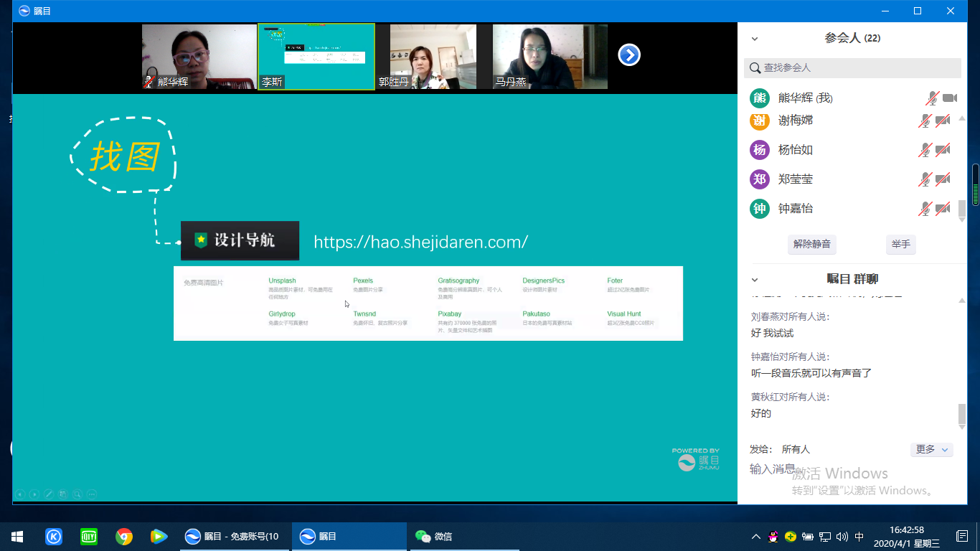Open the more options ellipsis on slide
The image size is (980, 551).
click(x=92, y=494)
